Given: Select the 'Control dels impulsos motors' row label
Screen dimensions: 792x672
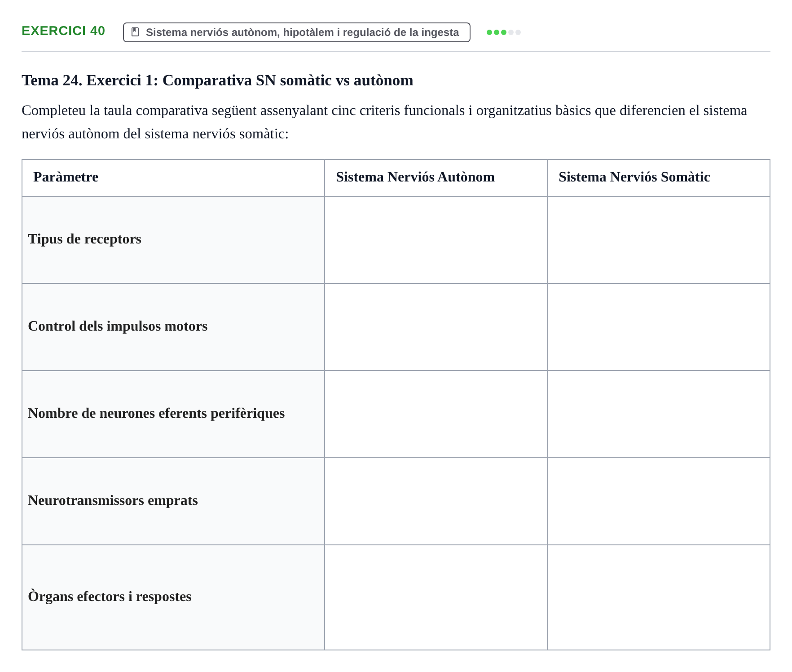Looking at the screenshot, I should tap(118, 326).
